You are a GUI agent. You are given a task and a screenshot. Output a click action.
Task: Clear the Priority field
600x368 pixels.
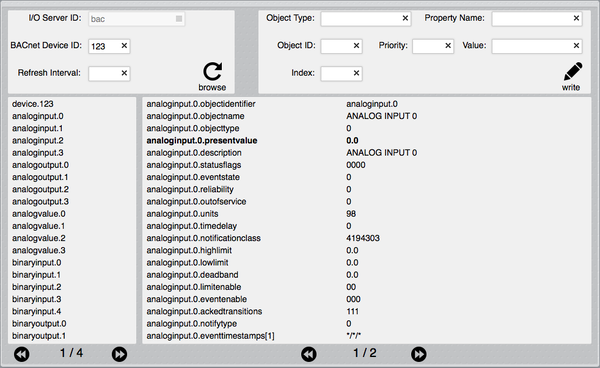click(448, 46)
